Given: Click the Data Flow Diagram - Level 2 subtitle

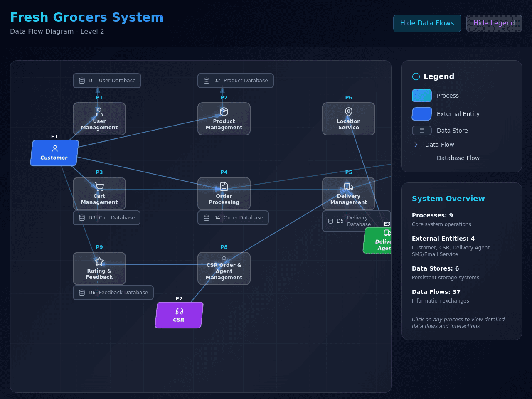Looking at the screenshot, I should [x=57, y=31].
